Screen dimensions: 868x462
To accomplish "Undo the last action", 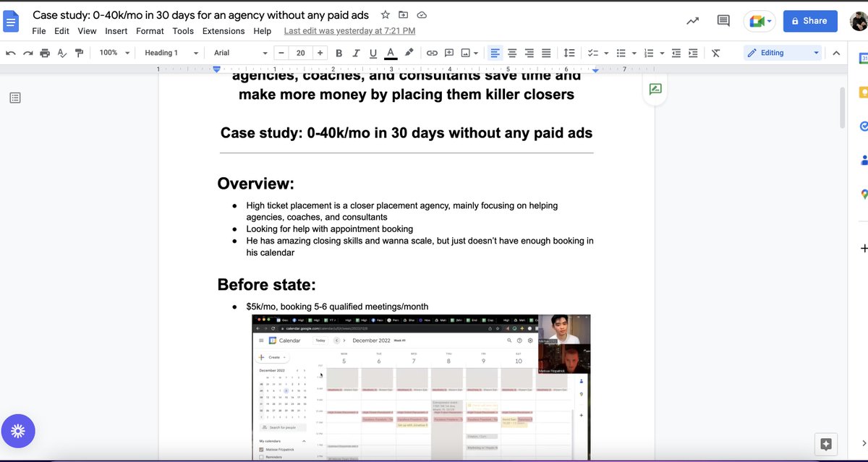I will coord(10,53).
